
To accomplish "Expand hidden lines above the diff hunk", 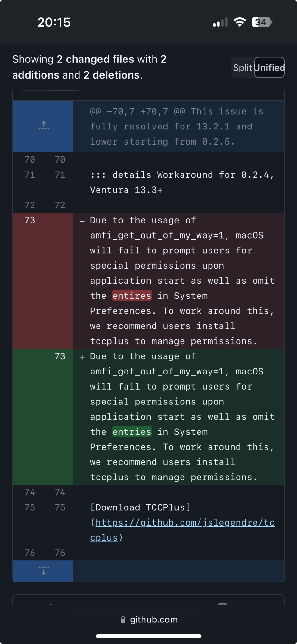I will 43,126.
